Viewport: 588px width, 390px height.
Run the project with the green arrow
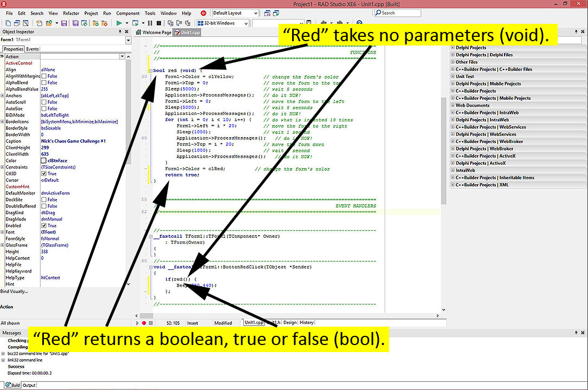pos(119,23)
